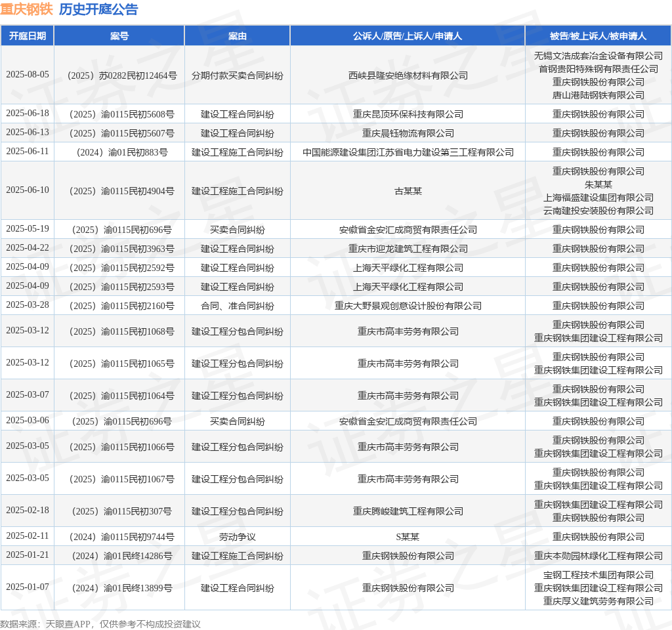Click date cell 2025-05-19
This screenshot has width=672, height=630.
click(28, 229)
